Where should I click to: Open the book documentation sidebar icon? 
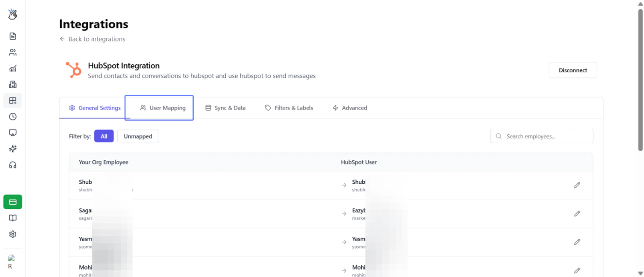point(13,218)
